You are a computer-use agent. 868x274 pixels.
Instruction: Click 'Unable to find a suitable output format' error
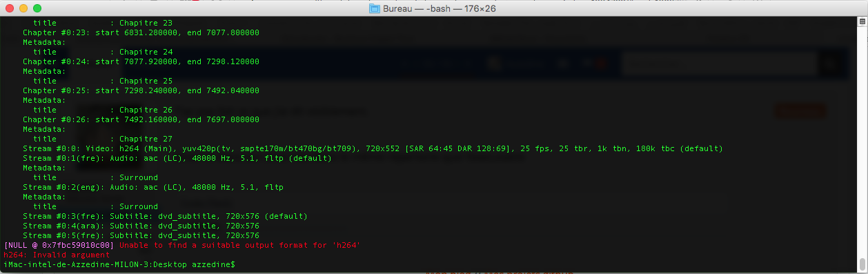(x=240, y=245)
